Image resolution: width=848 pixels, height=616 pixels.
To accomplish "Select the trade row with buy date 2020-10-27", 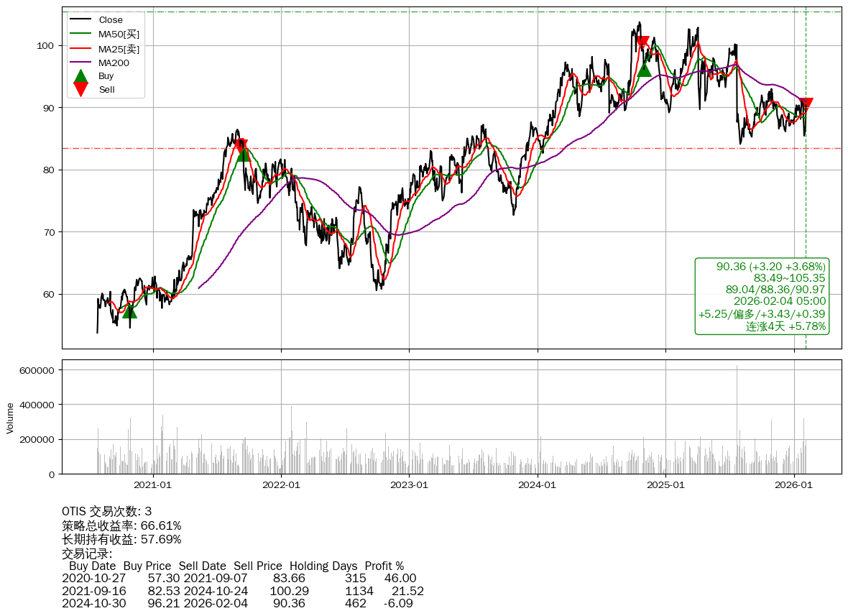I will pos(239,579).
